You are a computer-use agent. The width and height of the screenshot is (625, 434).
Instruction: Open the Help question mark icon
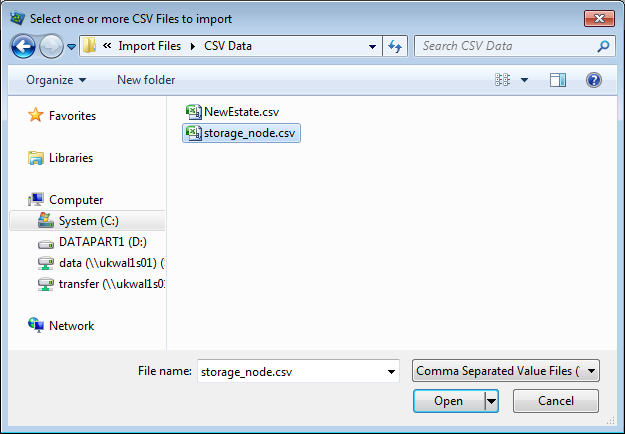coord(593,80)
